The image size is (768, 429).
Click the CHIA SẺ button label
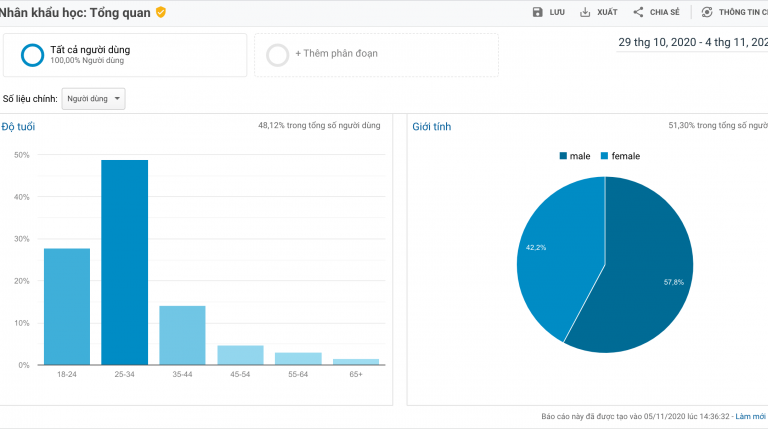pyautogui.click(x=665, y=12)
